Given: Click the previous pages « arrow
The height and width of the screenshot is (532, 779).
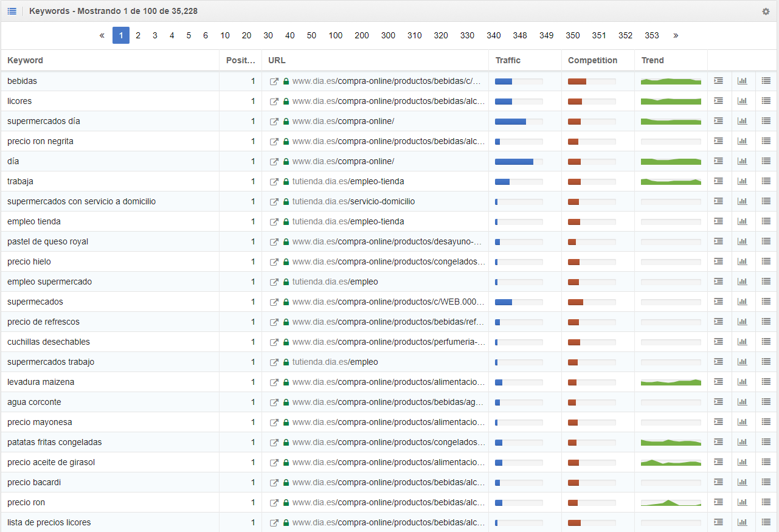Looking at the screenshot, I should pyautogui.click(x=102, y=35).
